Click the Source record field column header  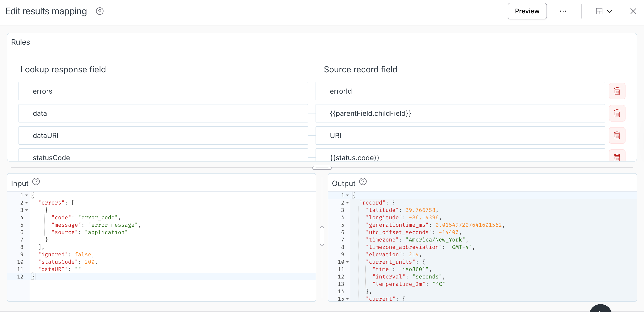coord(361,70)
